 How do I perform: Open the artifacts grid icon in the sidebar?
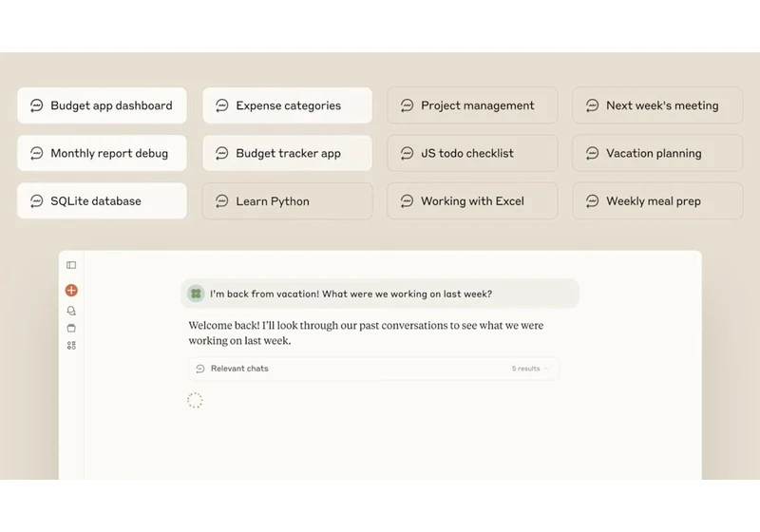click(x=71, y=346)
